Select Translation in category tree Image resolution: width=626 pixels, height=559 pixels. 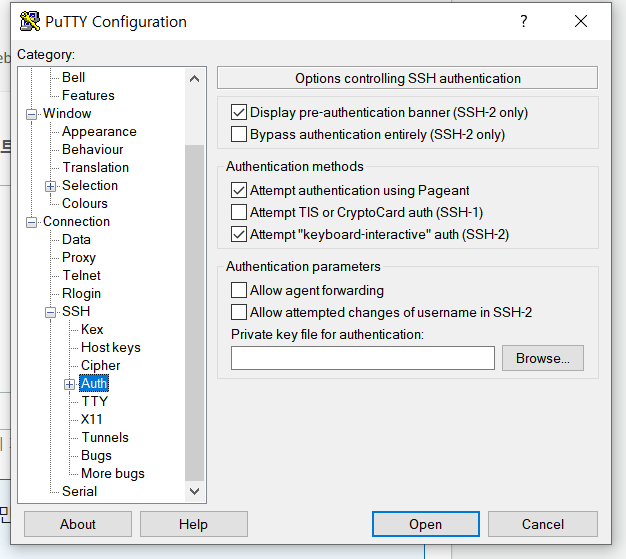coord(95,167)
